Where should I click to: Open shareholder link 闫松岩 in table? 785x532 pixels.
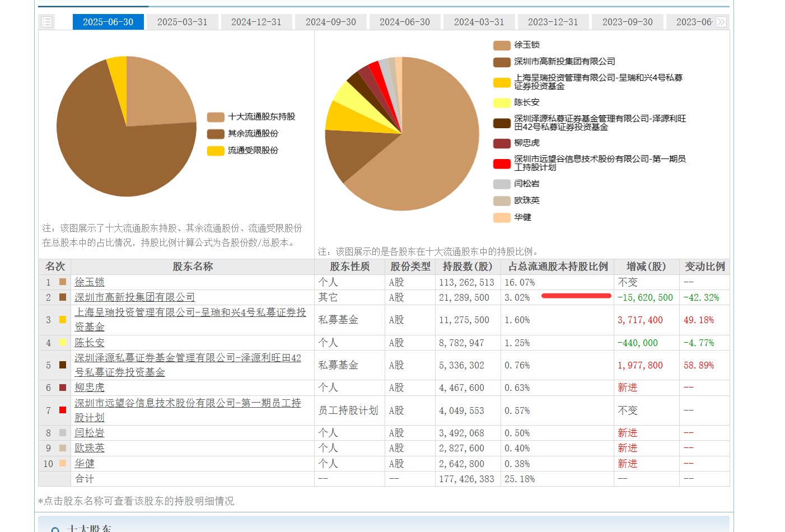(x=90, y=433)
